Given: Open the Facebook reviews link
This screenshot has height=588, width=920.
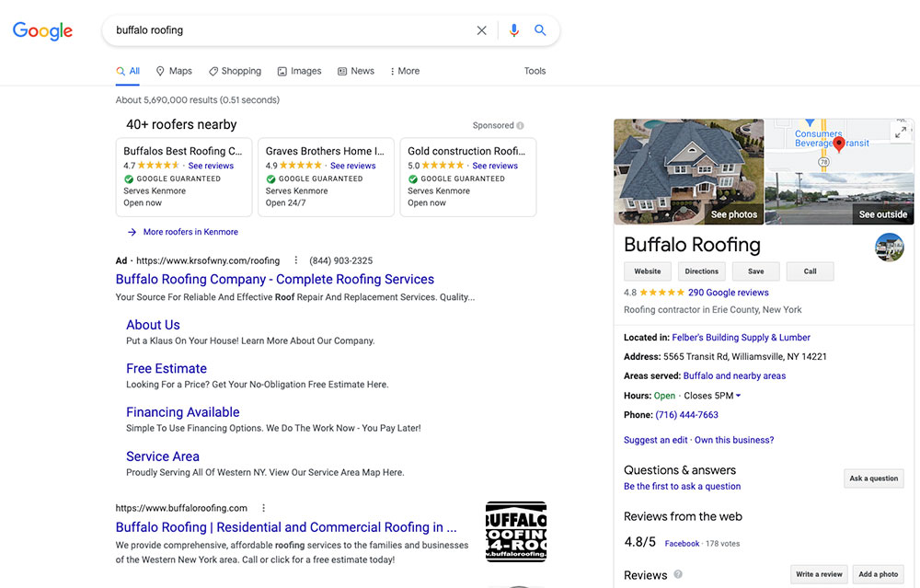Looking at the screenshot, I should tap(682, 544).
